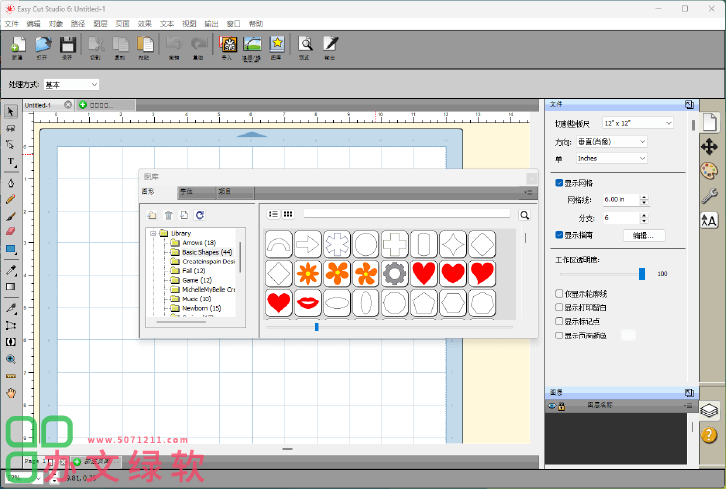This screenshot has width=726, height=489.
Task: Collapse the Library tree root node
Action: (x=153, y=233)
